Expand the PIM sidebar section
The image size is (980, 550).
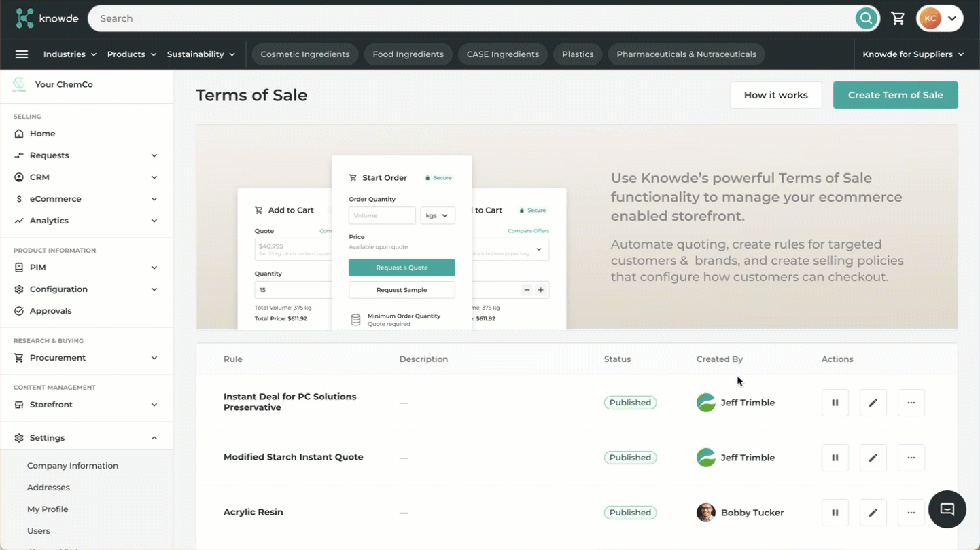[154, 268]
